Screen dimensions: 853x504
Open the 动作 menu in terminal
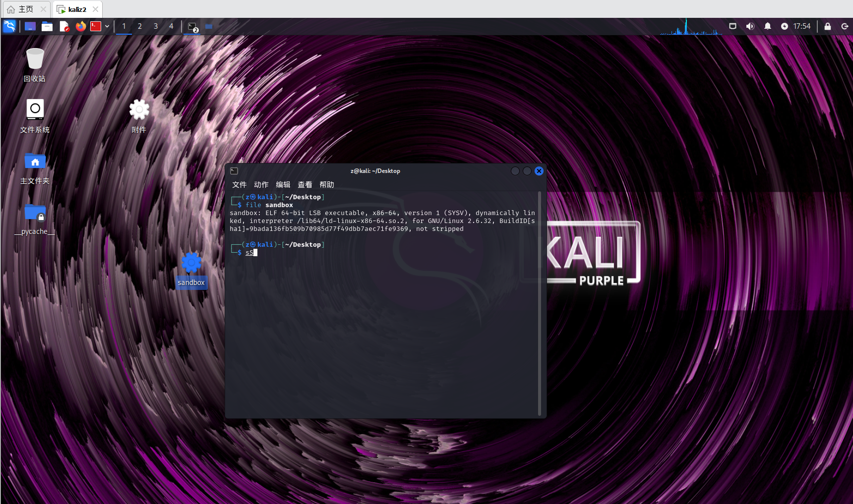(x=261, y=185)
